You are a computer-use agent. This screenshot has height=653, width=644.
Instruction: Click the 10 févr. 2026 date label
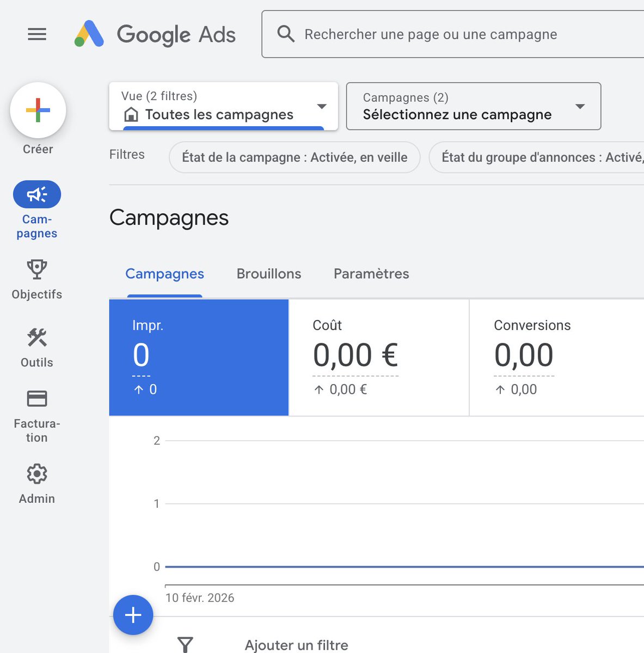200,597
